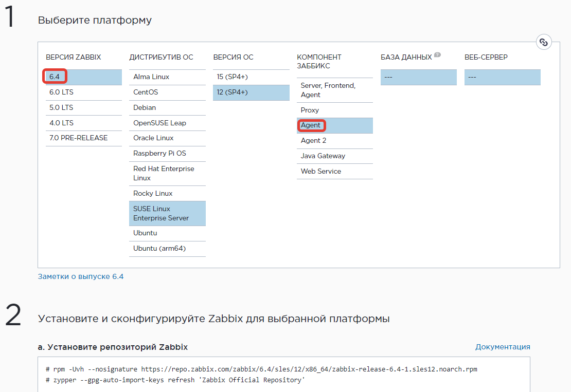
Task: Select the Proxy component
Action: [x=310, y=110]
